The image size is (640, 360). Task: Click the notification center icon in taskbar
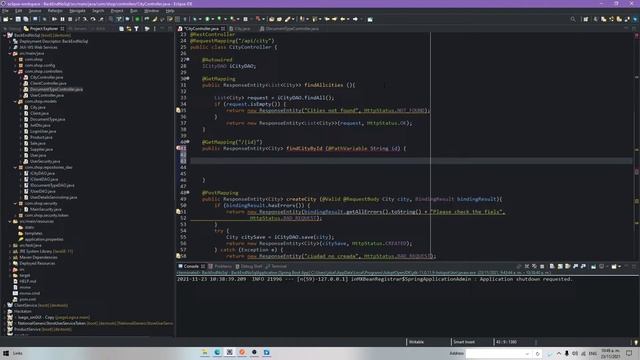pyautogui.click(x=629, y=353)
